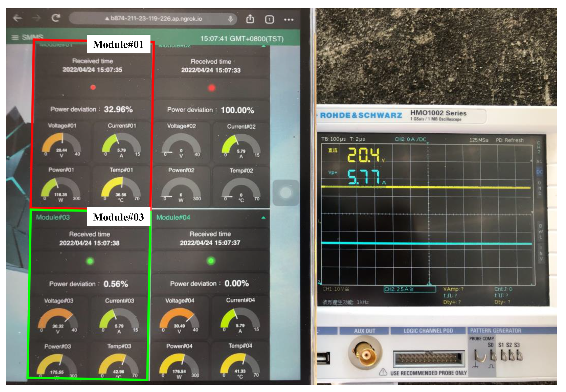Click the browser forward arrow
This screenshot has width=566, height=392.
click(x=36, y=18)
